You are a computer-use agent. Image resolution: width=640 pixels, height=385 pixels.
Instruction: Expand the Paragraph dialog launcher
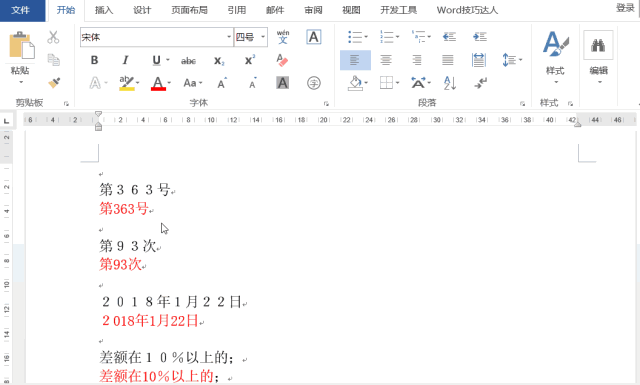pos(522,104)
